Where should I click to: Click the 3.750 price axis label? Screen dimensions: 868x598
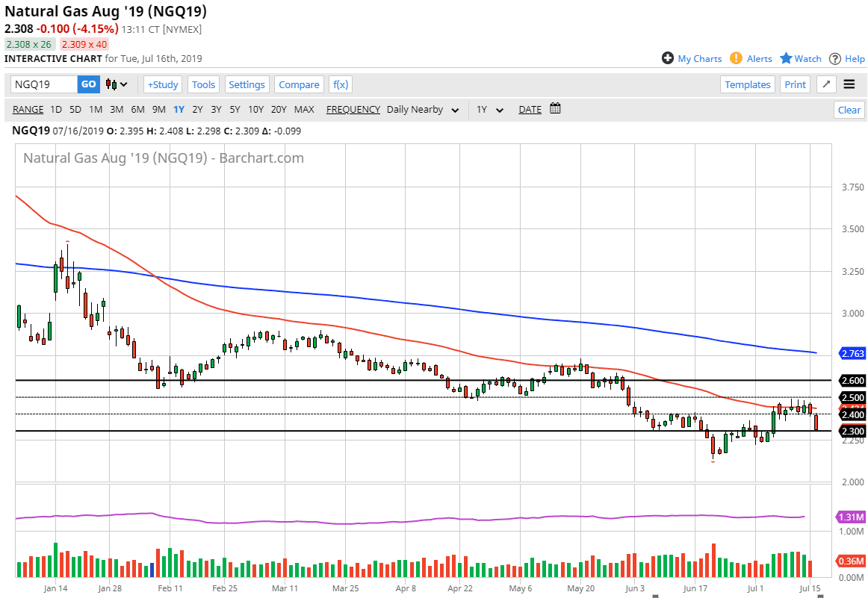tap(852, 187)
